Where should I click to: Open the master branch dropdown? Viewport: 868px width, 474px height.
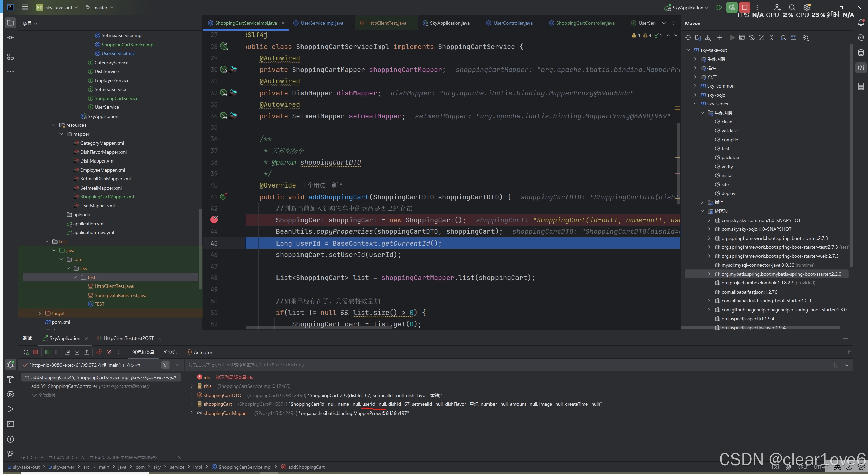pos(100,7)
